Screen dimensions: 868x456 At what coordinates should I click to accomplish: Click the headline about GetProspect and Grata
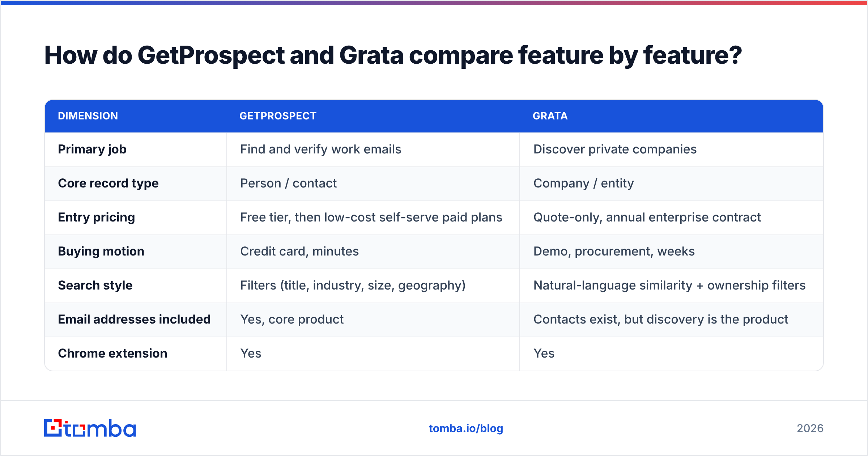393,55
